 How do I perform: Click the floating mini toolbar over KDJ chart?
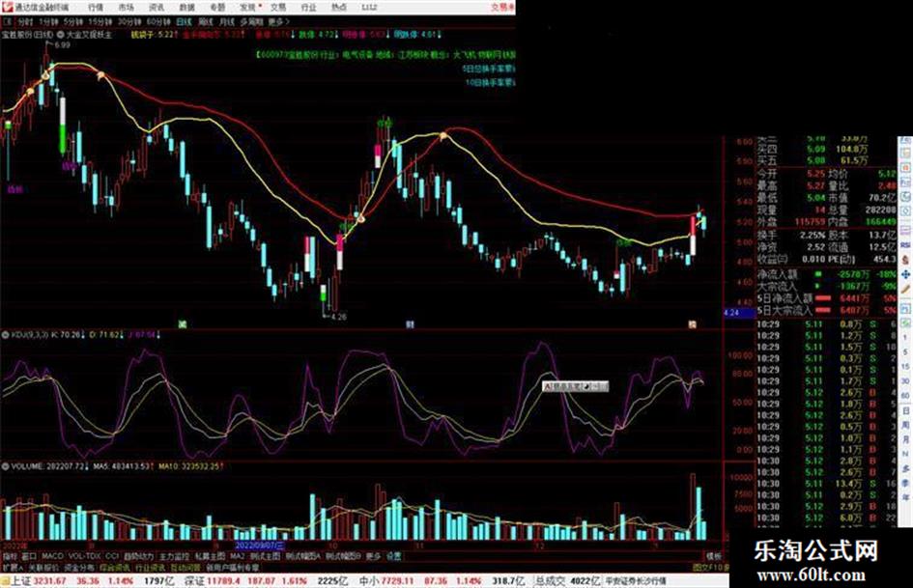(x=575, y=386)
